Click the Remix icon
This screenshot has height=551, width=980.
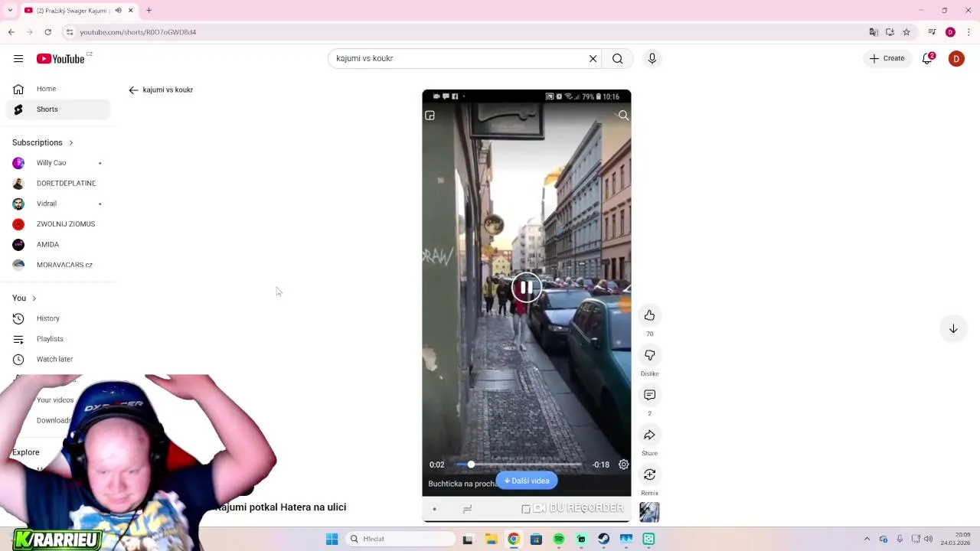[649, 474]
